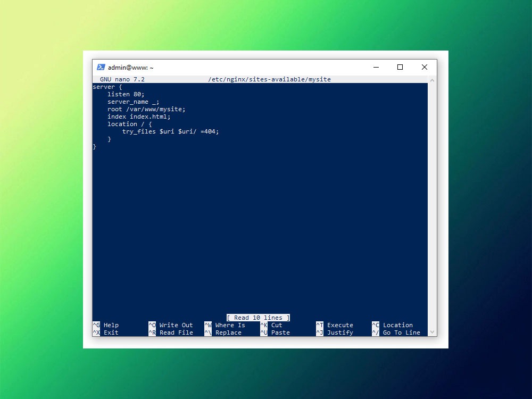Click Replace in the nano shortcut bar

pyautogui.click(x=228, y=332)
